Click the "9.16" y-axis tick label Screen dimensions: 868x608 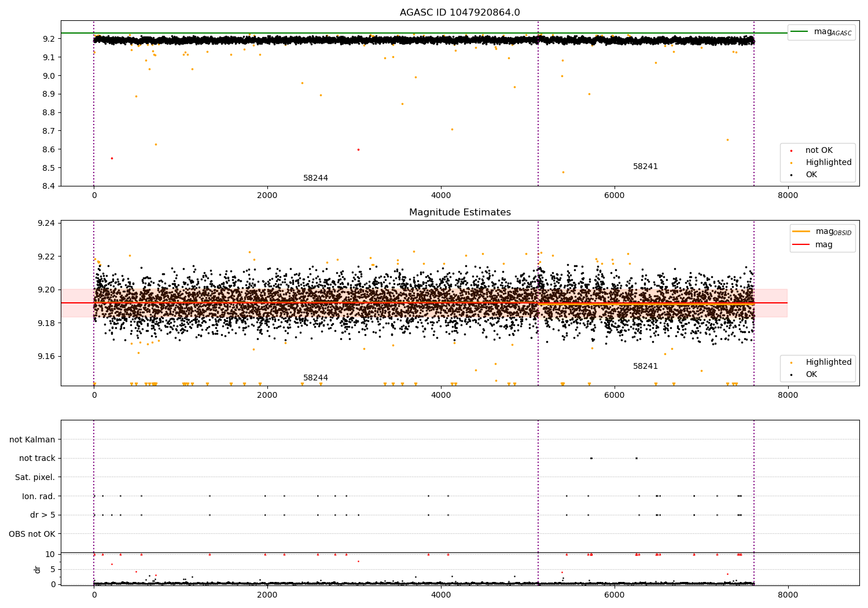pos(46,356)
